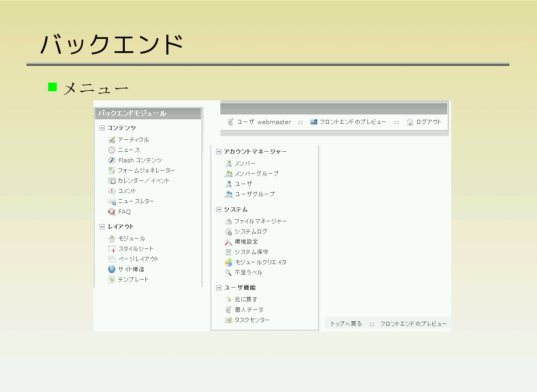Click ユーザ webmaster in header
537x392 pixels.
coord(264,122)
